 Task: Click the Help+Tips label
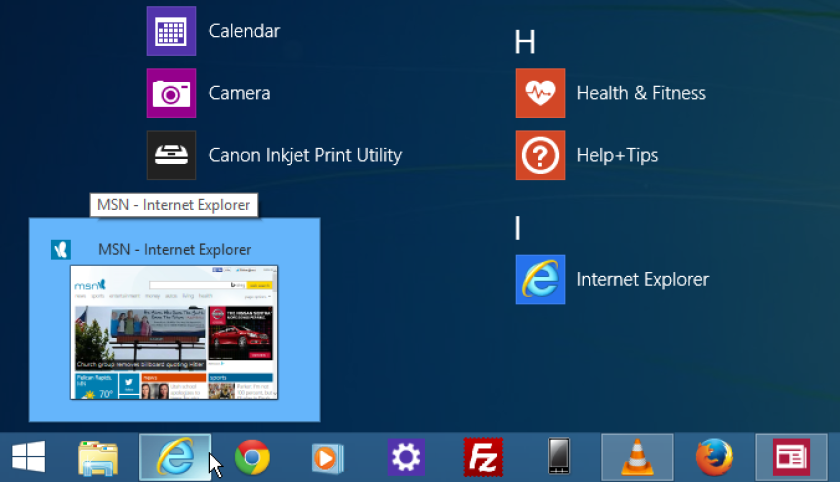coord(617,155)
